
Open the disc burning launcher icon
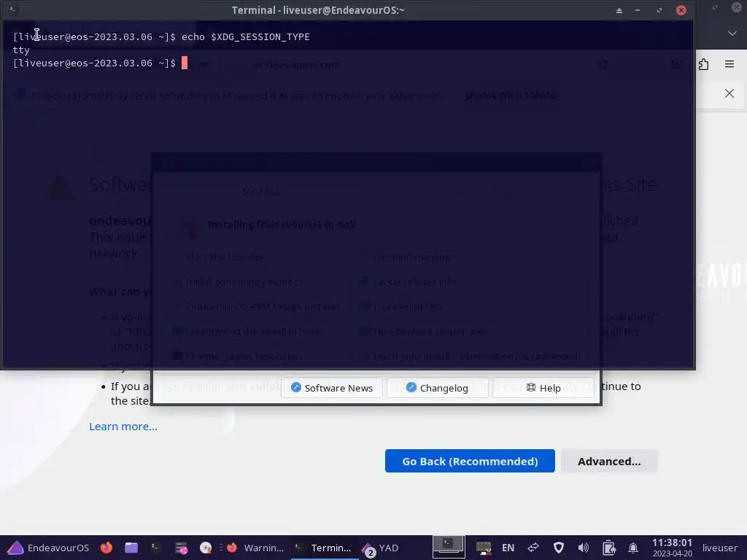[205, 548]
